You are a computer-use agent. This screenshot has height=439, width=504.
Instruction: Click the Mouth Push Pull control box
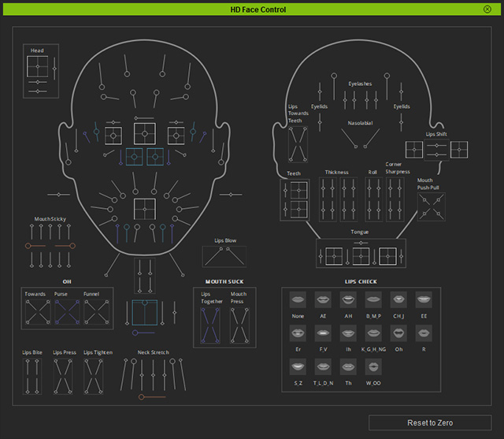[432, 206]
